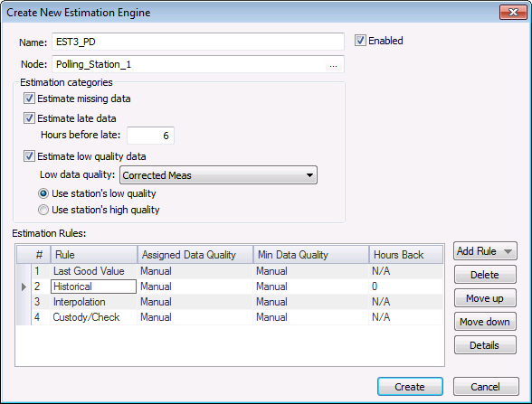Image resolution: width=532 pixels, height=404 pixels.
Task: Click Hours Back N/A for Last Good Value
Action: [405, 271]
